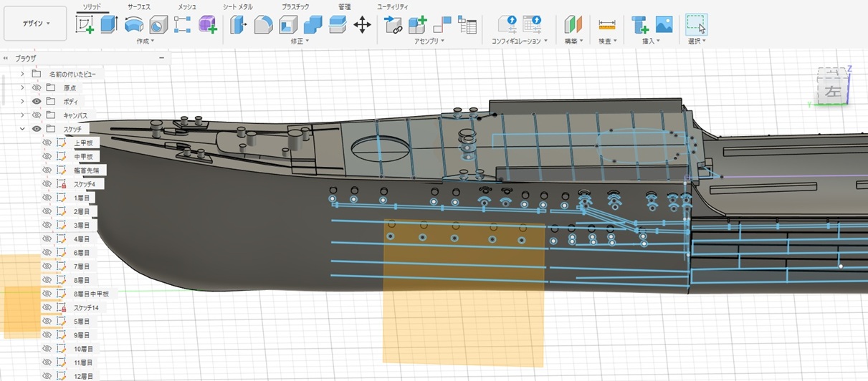Select the Fillet tool in the Modify group

[x=263, y=25]
